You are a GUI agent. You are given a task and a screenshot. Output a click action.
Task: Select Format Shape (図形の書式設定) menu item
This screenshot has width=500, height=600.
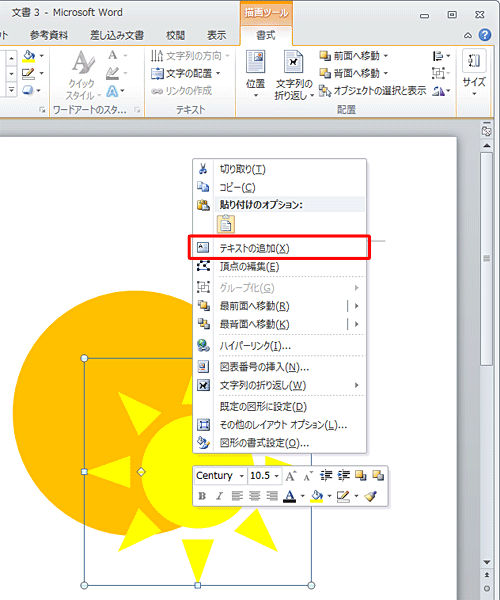pyautogui.click(x=279, y=443)
